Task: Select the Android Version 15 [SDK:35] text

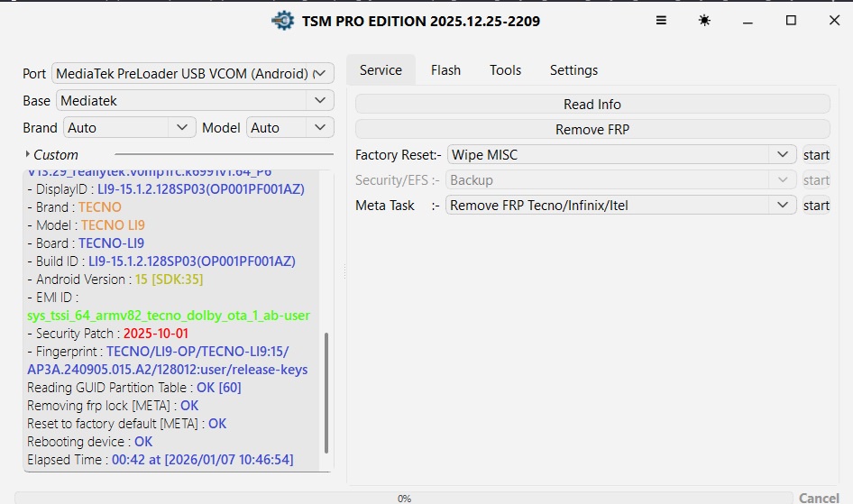Action: click(x=170, y=279)
